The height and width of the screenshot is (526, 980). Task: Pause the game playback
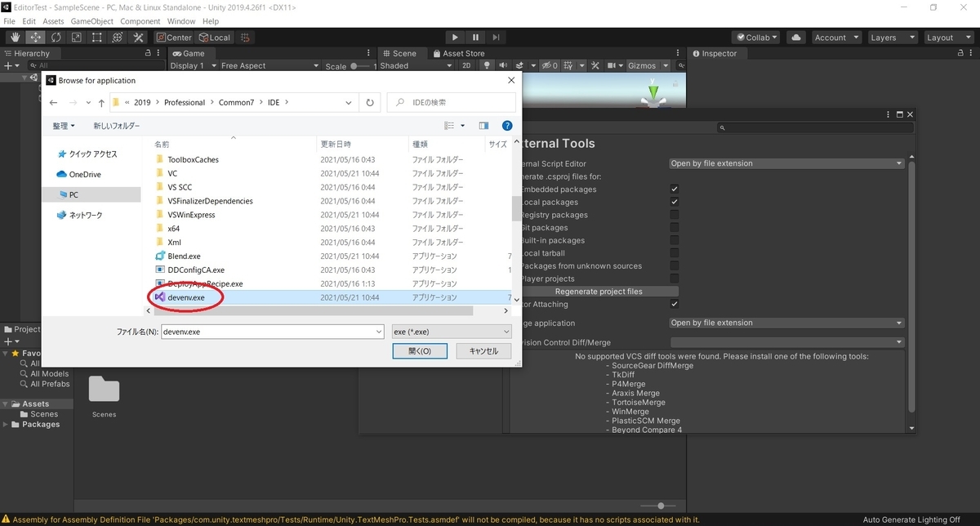pos(475,37)
